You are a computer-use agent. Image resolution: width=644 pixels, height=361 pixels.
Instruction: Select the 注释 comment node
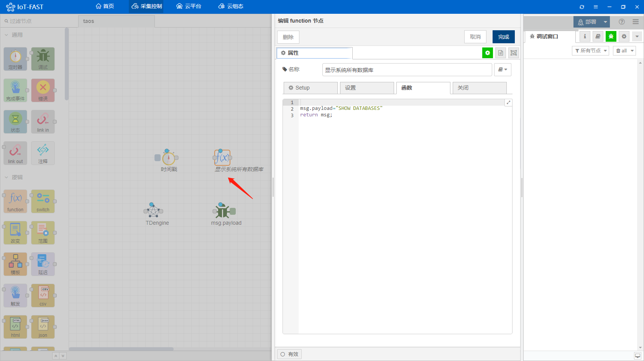[43, 153]
